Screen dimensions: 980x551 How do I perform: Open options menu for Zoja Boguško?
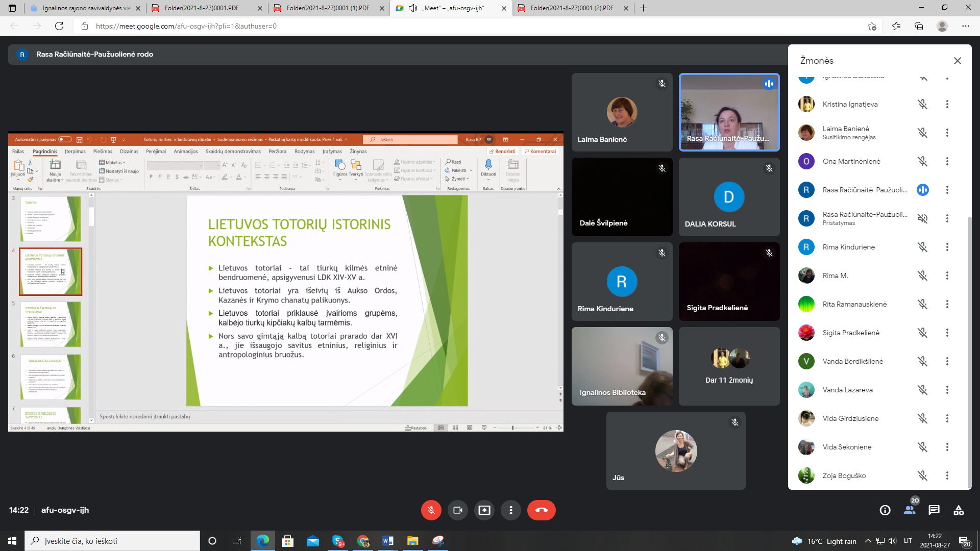[947, 475]
